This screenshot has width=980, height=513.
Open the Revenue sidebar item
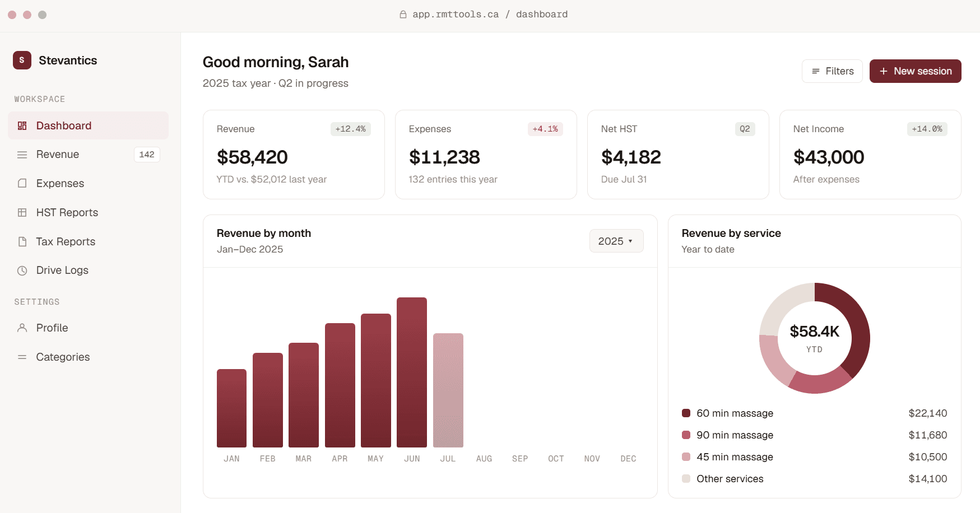(89, 155)
